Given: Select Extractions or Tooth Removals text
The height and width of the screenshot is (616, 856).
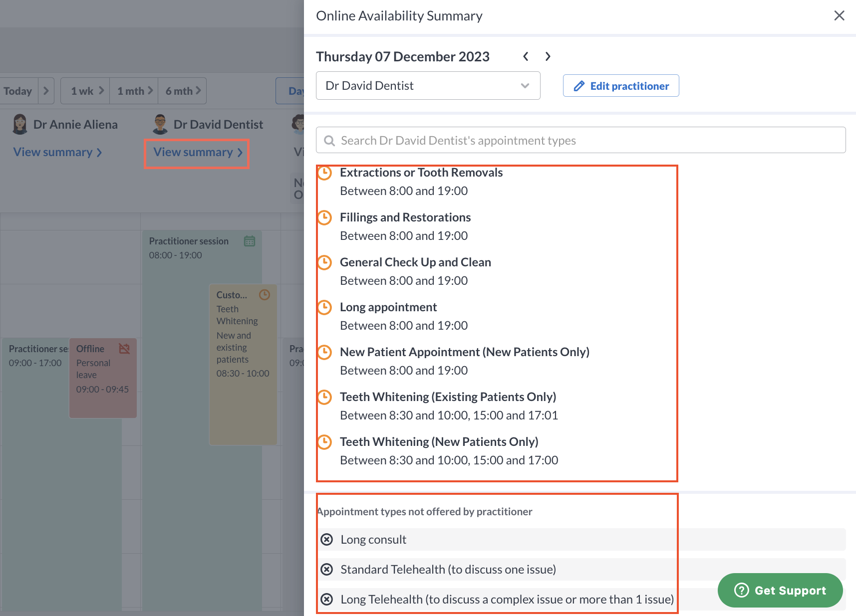Looking at the screenshot, I should click(421, 173).
